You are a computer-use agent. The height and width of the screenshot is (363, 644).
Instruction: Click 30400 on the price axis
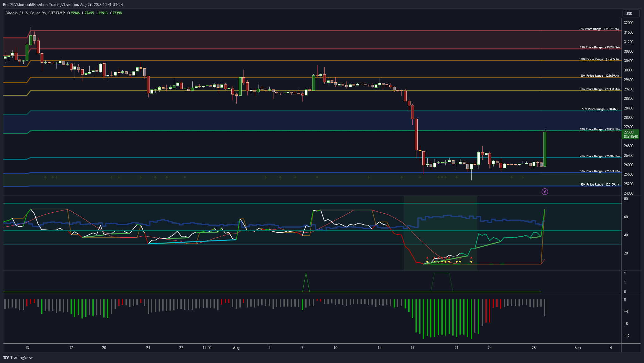coord(629,61)
